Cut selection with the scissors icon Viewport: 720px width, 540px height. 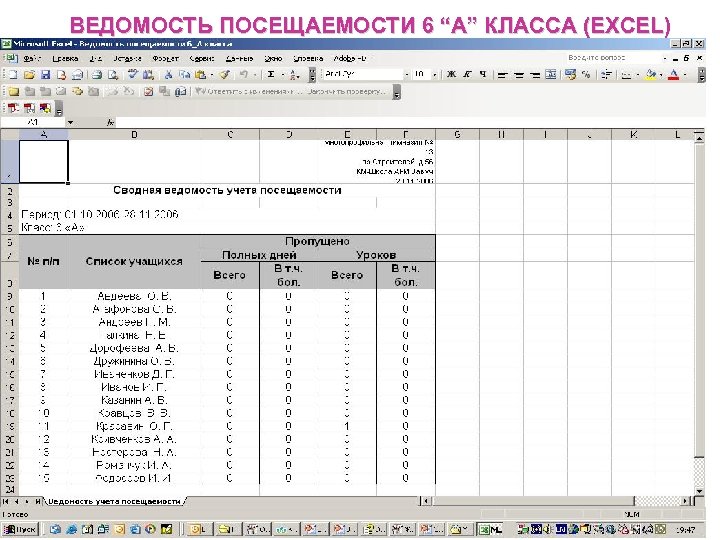(x=169, y=74)
